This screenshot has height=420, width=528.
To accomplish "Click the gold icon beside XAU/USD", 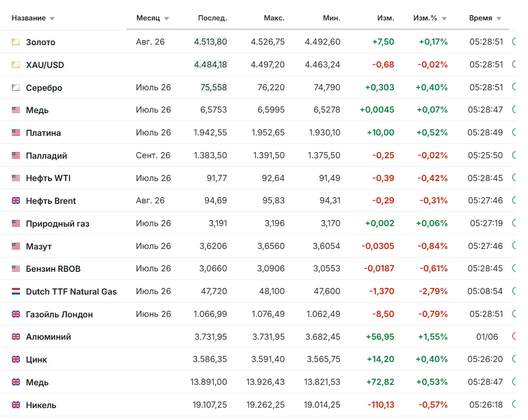I will [16, 65].
